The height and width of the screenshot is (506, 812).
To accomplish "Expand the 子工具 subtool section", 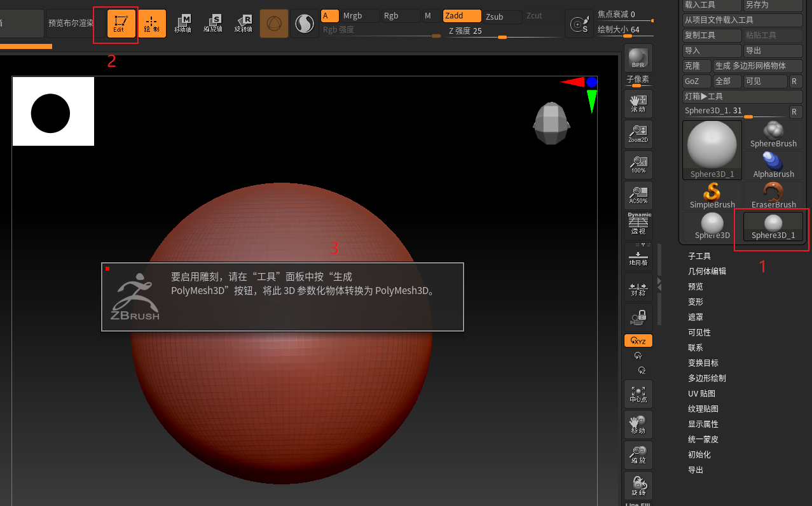I will (699, 256).
